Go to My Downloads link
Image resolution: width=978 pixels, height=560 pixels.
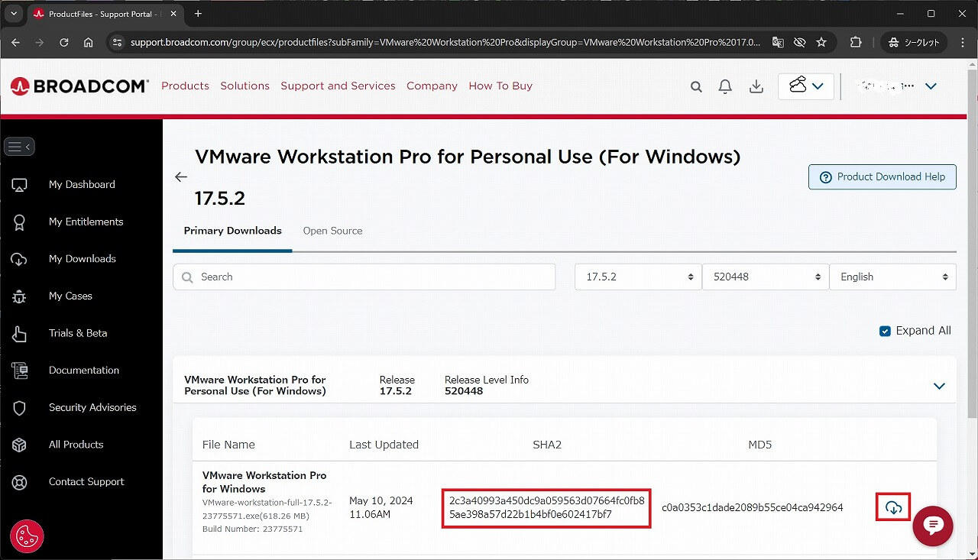[83, 259]
